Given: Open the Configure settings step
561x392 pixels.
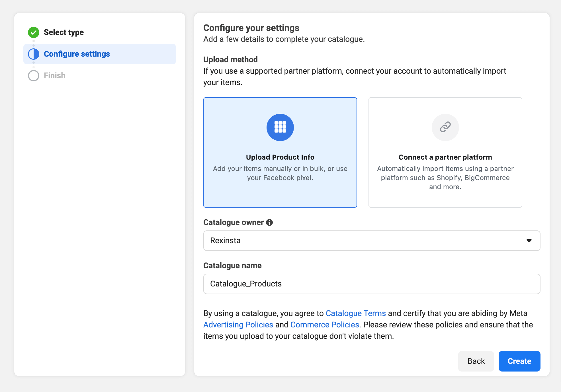Looking at the screenshot, I should pos(77,54).
